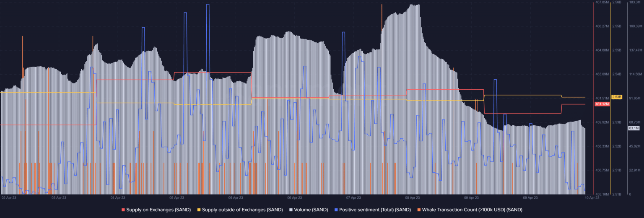
Task: Click the red Supply on Exchanges legend square
Action: (123, 210)
